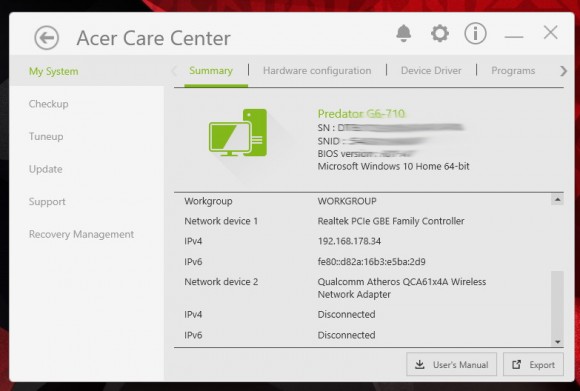Screen dimensions: 580x391
Task: Click the vertical scrollbar thumb
Action: click(557, 303)
